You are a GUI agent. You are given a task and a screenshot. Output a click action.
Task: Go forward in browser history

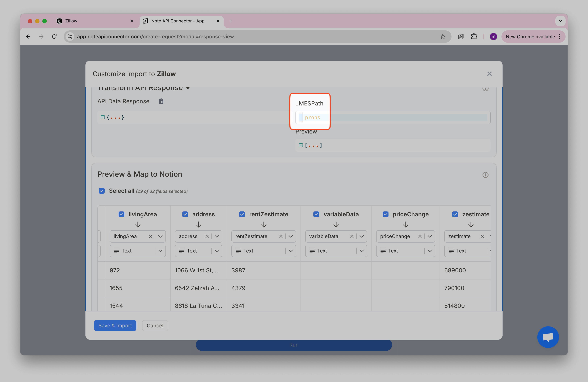click(41, 37)
